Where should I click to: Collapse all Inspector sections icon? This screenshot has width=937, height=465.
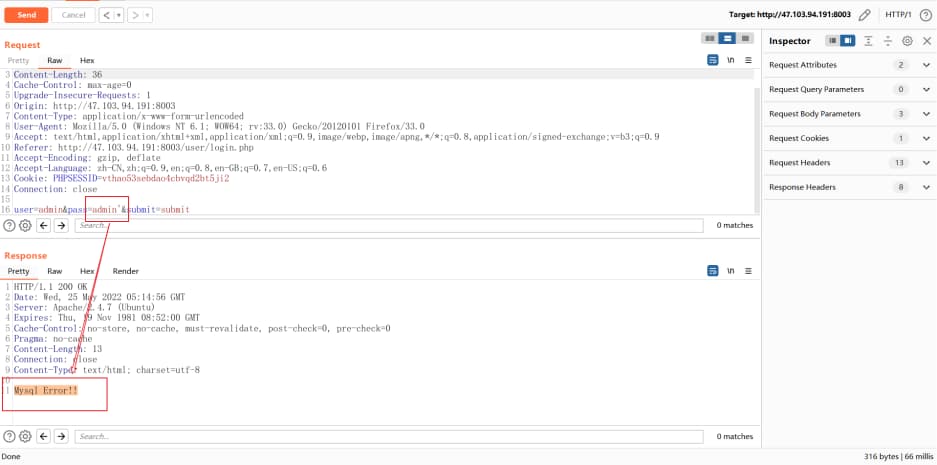[x=888, y=41]
